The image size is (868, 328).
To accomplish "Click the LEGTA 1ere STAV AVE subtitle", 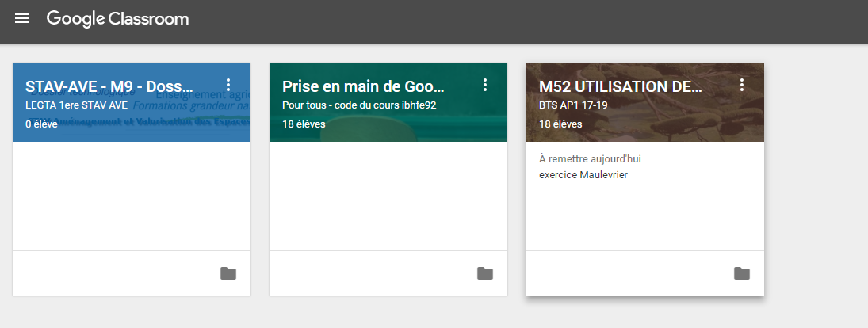I will 76,105.
